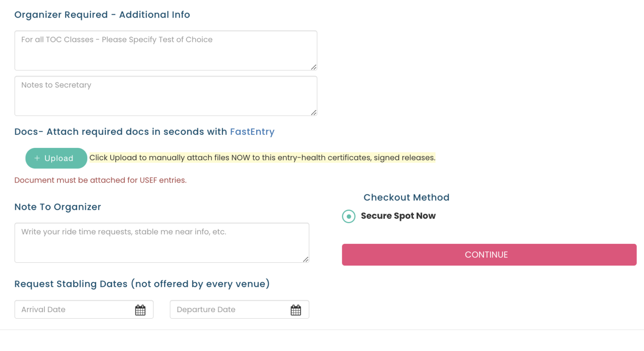Open the FastEntry link
This screenshot has width=644, height=351.
click(252, 132)
